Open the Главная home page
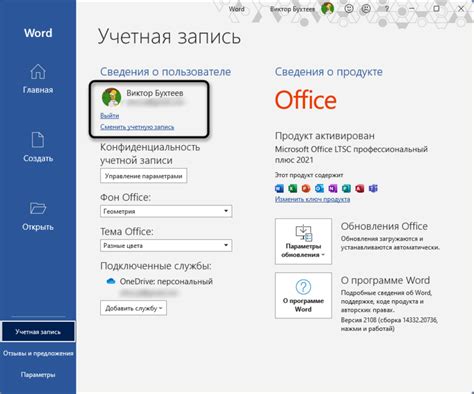 coord(38,79)
